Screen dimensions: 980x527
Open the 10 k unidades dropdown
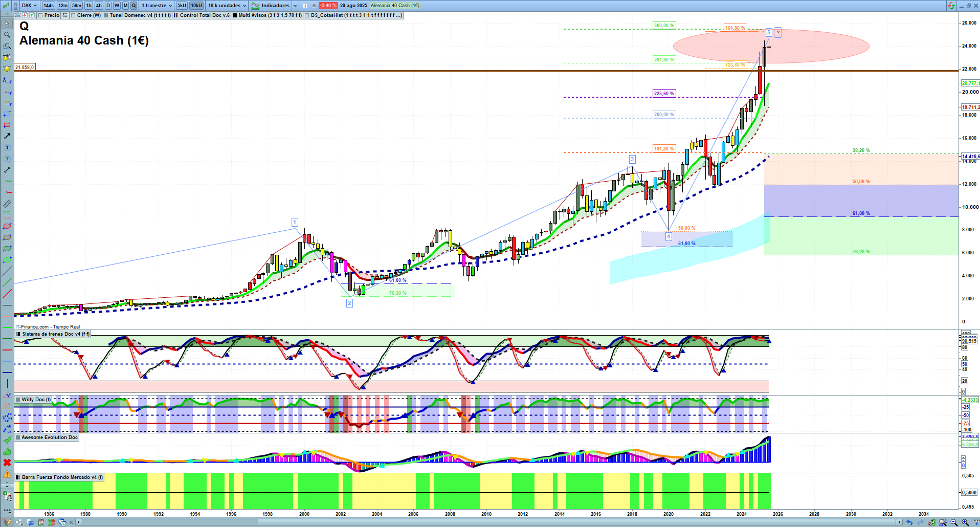click(x=227, y=6)
